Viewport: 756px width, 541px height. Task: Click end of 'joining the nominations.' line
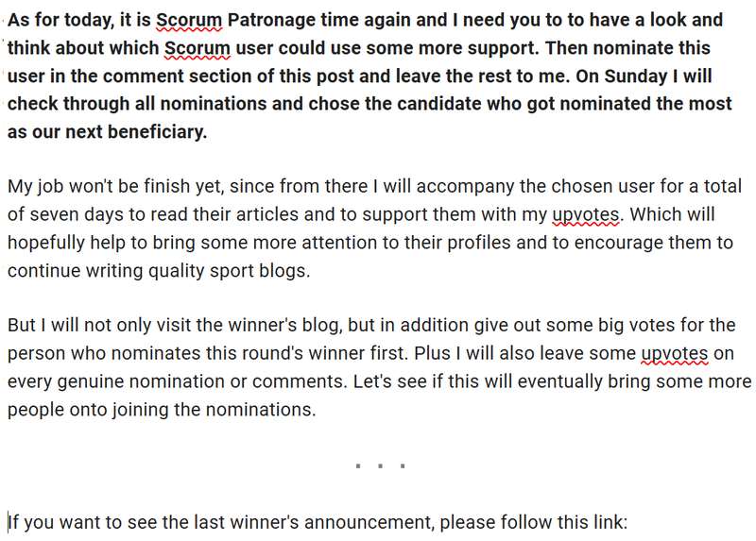pyautogui.click(x=317, y=410)
